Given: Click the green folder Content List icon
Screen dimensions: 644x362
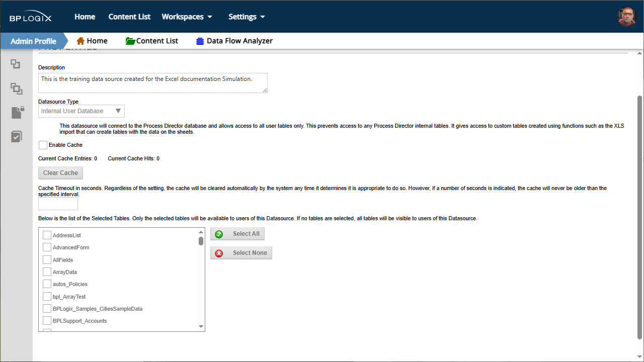Looking at the screenshot, I should (130, 41).
